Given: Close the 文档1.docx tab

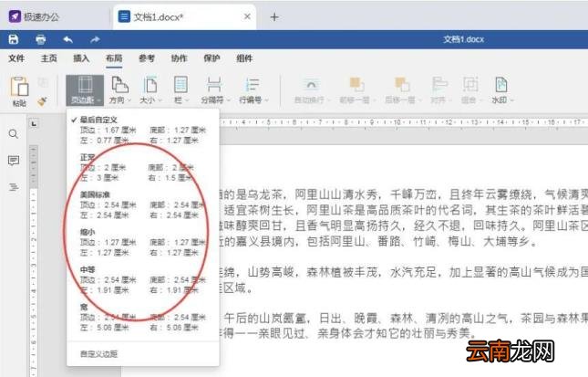Looking at the screenshot, I should click(x=247, y=16).
